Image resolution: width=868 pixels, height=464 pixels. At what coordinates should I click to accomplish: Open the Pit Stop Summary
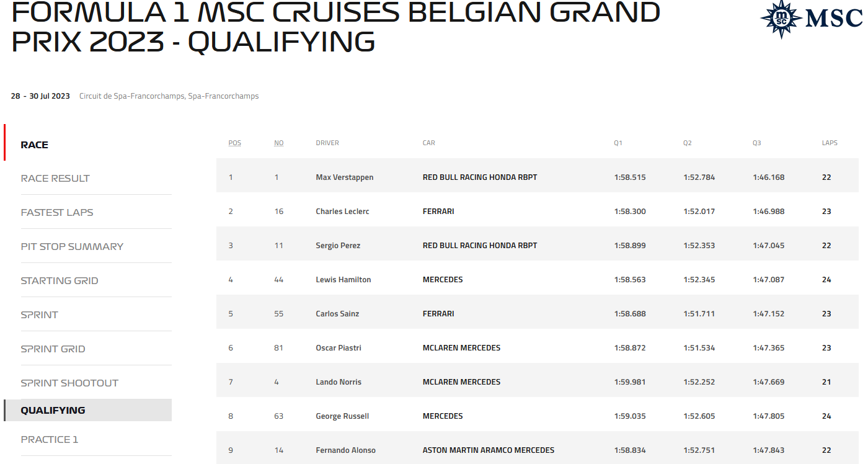coord(72,246)
